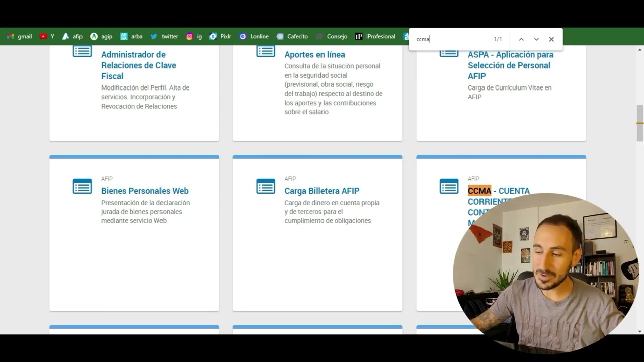Click the description 'Carga de dinero en cuenta propia'

(332, 212)
